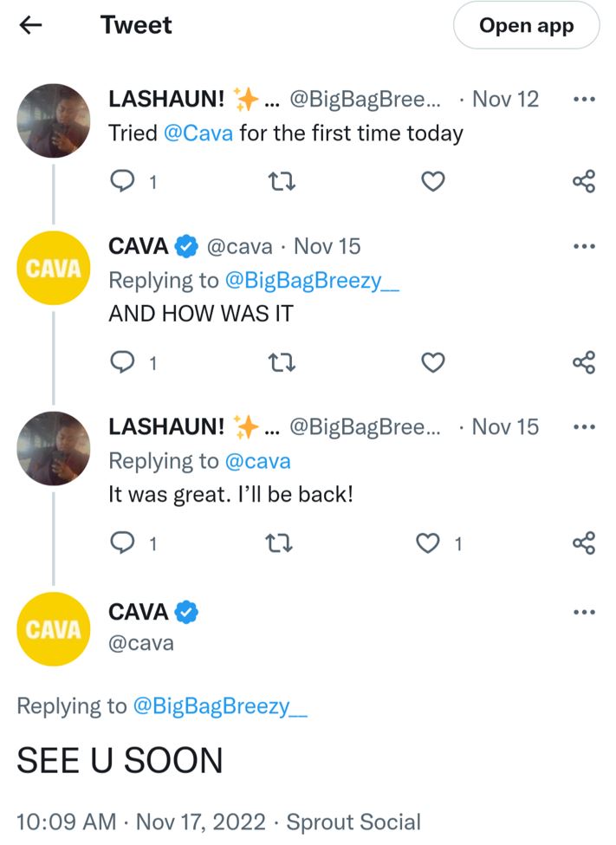616x845 pixels.
Task: Share CAVA's 'AND HOW WAS IT' reply
Action: 584,363
